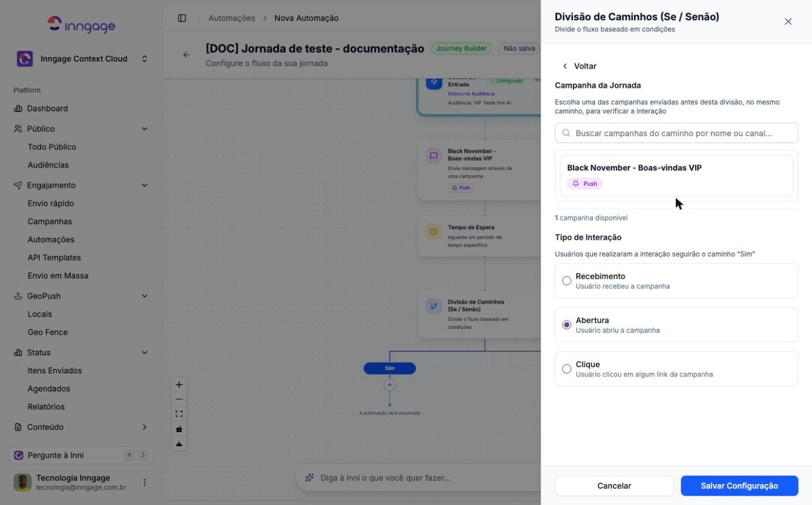Click Automações breadcrumb link
The width and height of the screenshot is (812, 505).
(232, 18)
